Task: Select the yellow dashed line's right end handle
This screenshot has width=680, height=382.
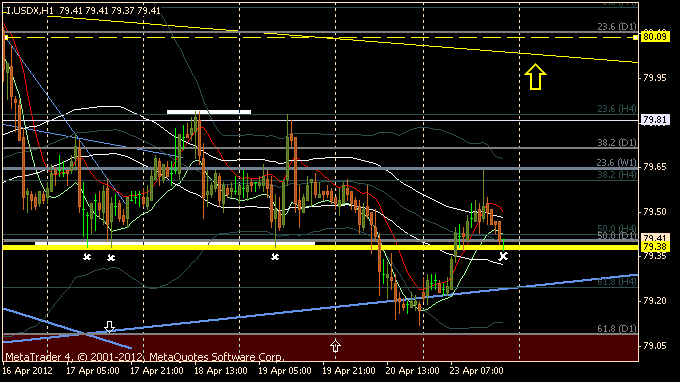Action: [635, 38]
